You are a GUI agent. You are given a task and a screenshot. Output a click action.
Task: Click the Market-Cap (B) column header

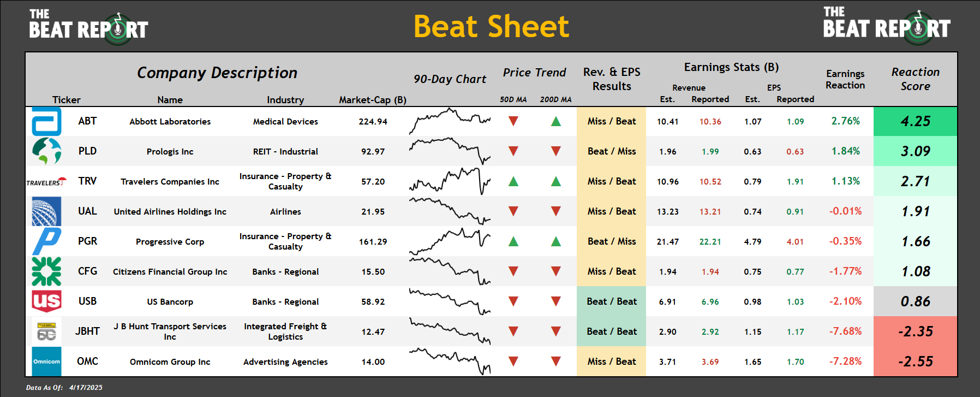373,100
